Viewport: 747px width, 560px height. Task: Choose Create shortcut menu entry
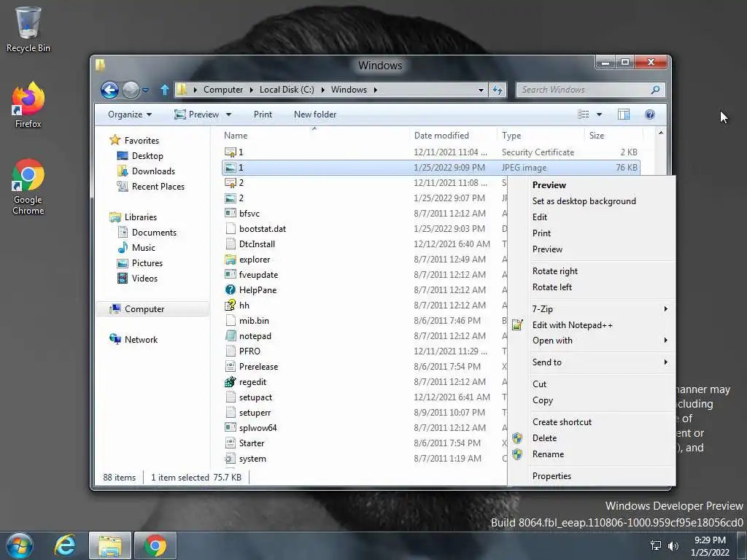(x=592, y=422)
